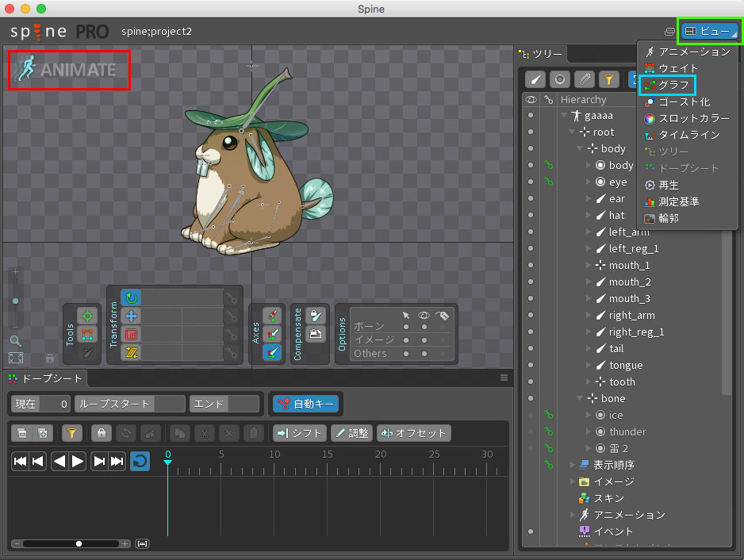744x560 pixels.
Task: Click the dopesheet cut (scissors) icon
Action: tap(205, 433)
